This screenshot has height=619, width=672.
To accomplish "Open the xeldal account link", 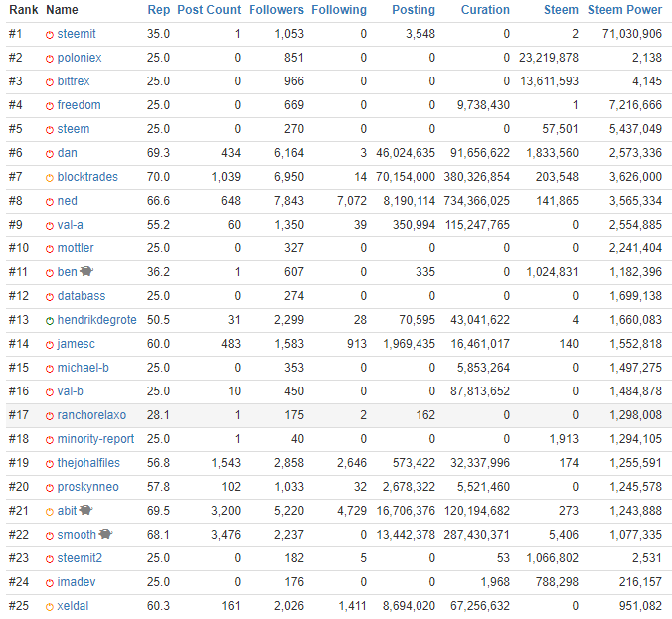I will [x=73, y=606].
